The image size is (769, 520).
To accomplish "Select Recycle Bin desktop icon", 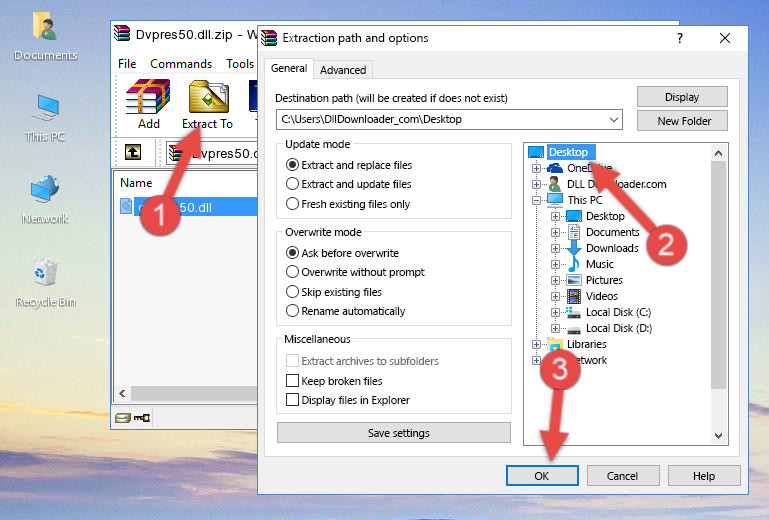I will [45, 273].
